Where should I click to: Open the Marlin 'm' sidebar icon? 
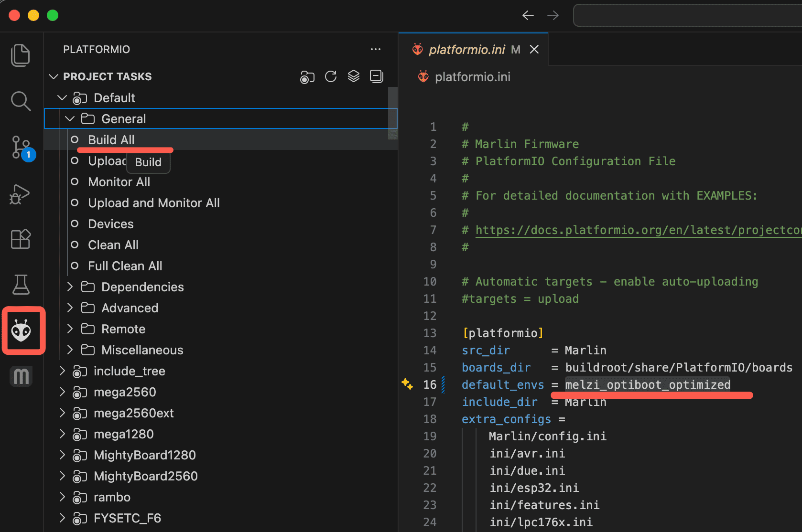click(x=21, y=376)
